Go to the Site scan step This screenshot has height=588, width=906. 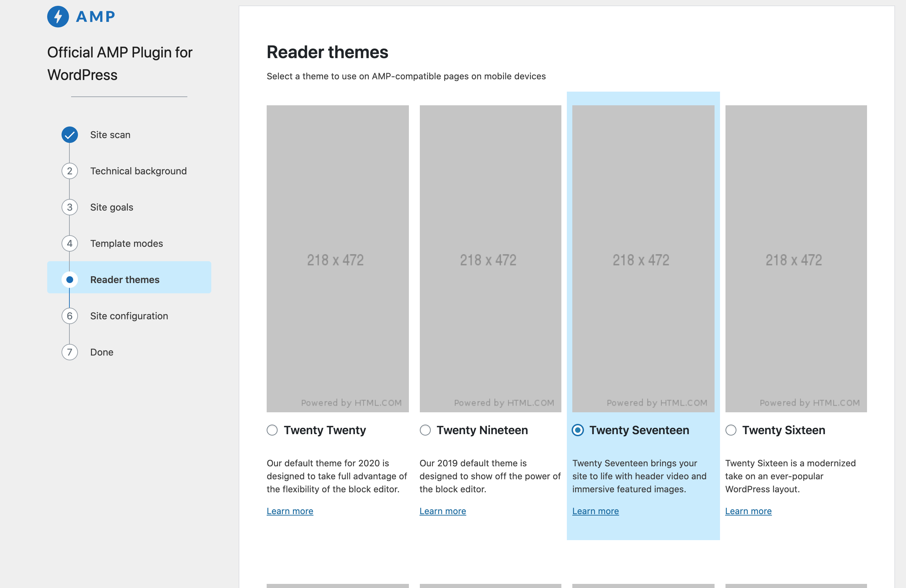point(110,135)
